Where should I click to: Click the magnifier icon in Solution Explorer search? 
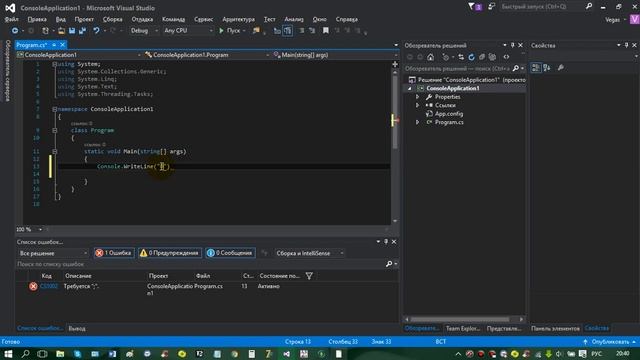coord(516,69)
